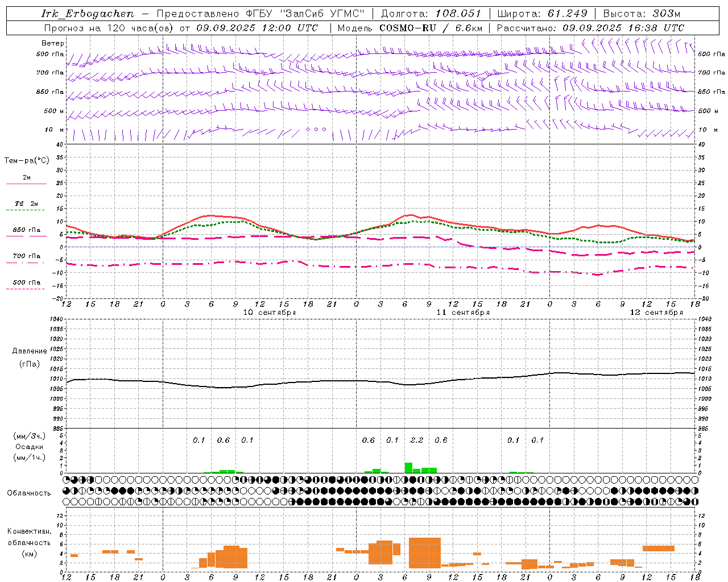Select the left 500 гПа wind level label
Viewport: 728px width, 582px height.
pos(50,54)
